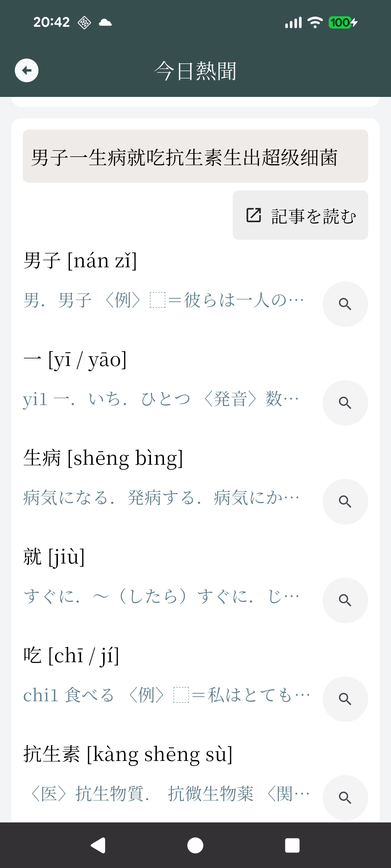Tap the search icon for 一
The height and width of the screenshot is (868, 391).
click(345, 403)
